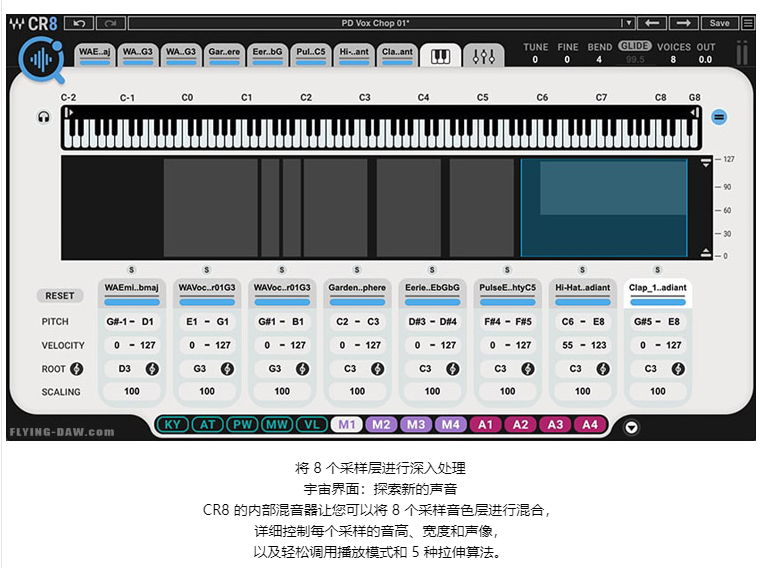Click the Save button
The image size is (762, 568).
719,23
